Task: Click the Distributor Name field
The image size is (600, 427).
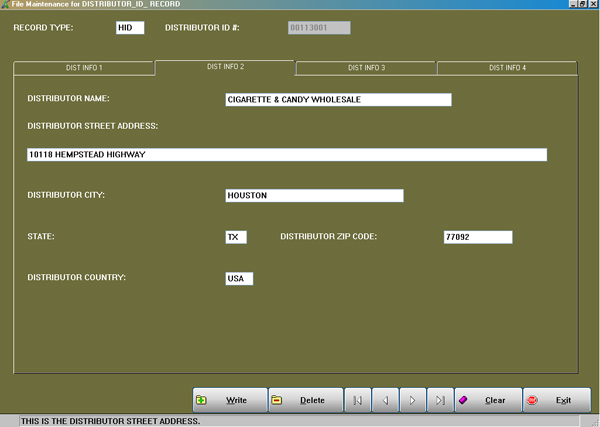Action: coord(338,100)
